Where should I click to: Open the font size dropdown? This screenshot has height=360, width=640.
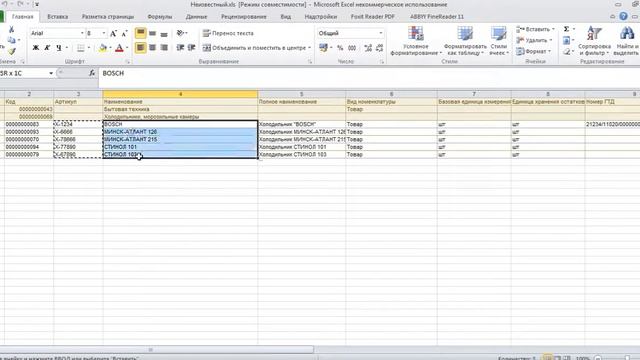pyautogui.click(x=104, y=33)
